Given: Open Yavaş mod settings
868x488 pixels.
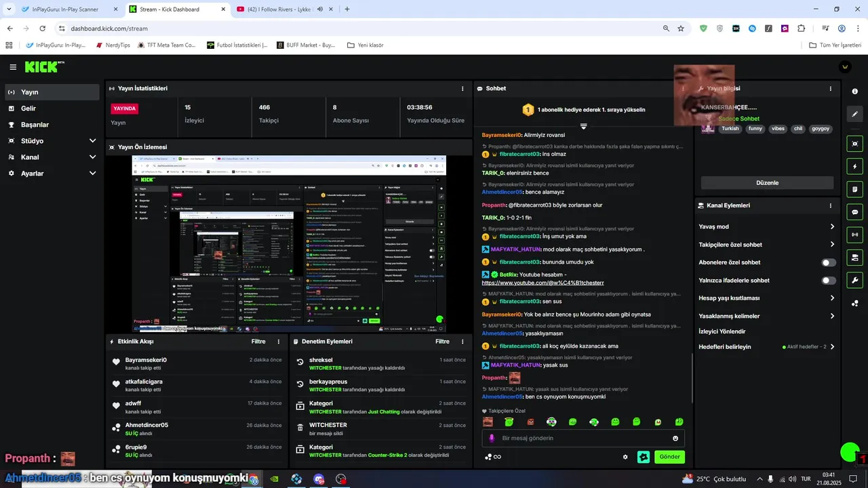Looking at the screenshot, I should 767,227.
